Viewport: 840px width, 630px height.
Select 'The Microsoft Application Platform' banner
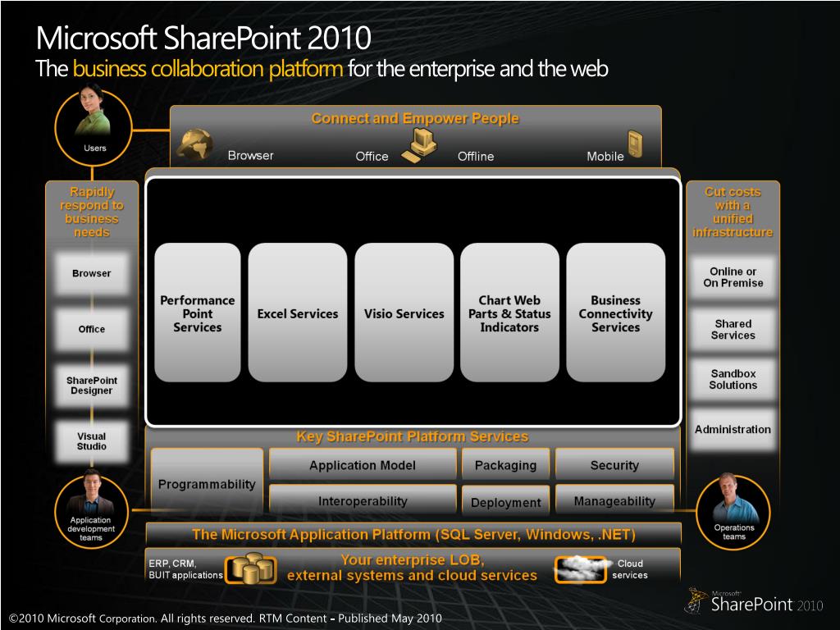coord(413,534)
